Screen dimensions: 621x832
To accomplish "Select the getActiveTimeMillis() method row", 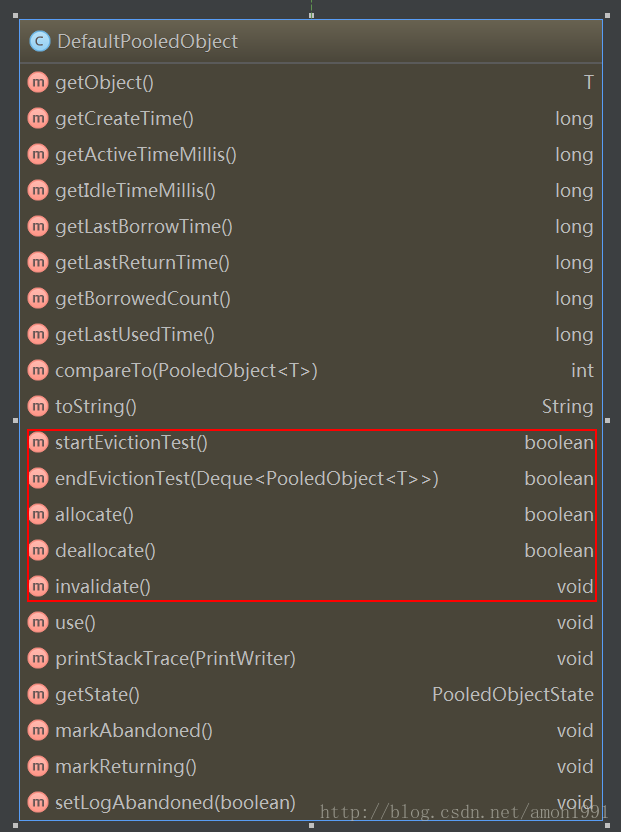I will 311,154.
